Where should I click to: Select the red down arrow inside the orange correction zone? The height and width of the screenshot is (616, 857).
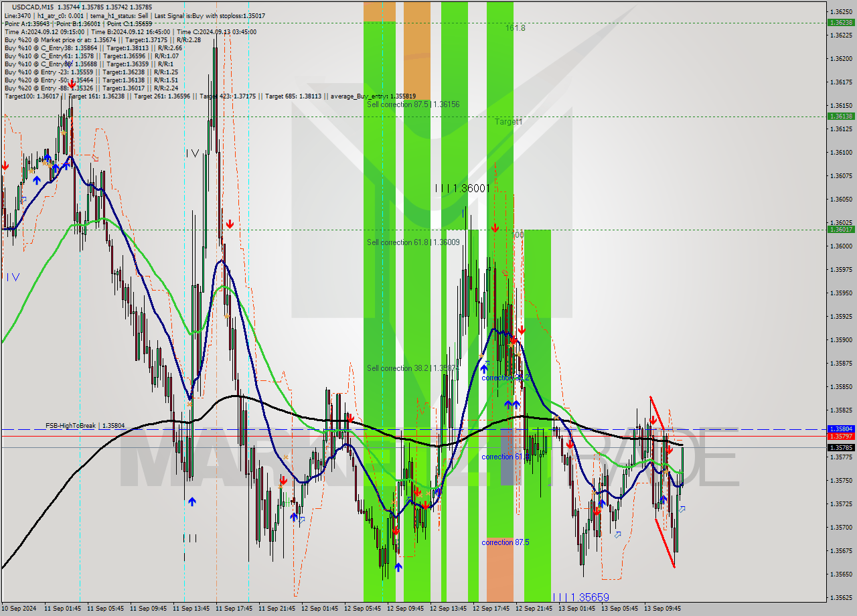pyautogui.click(x=495, y=228)
